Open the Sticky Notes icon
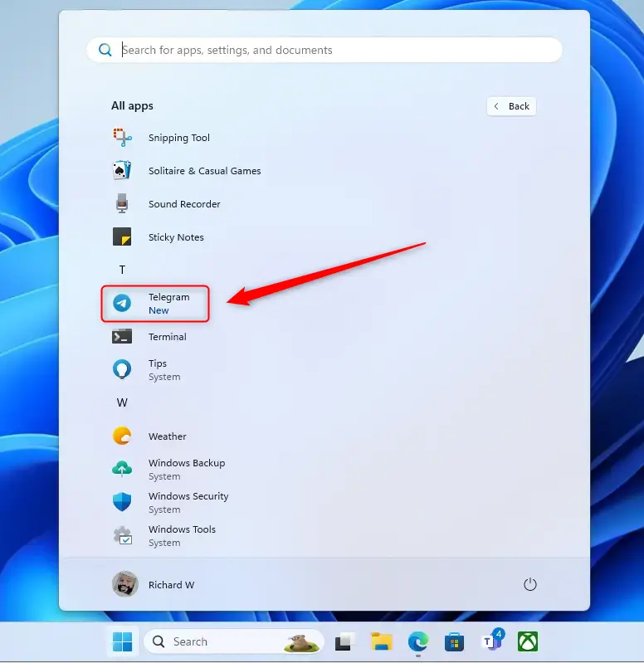The height and width of the screenshot is (663, 644). 122,236
